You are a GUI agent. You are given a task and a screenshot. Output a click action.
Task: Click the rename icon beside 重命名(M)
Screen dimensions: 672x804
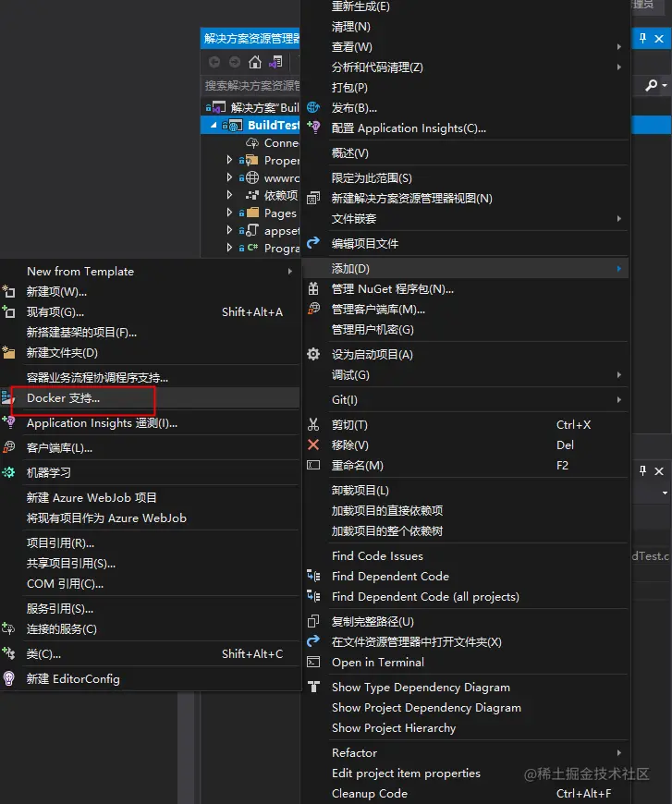[313, 465]
